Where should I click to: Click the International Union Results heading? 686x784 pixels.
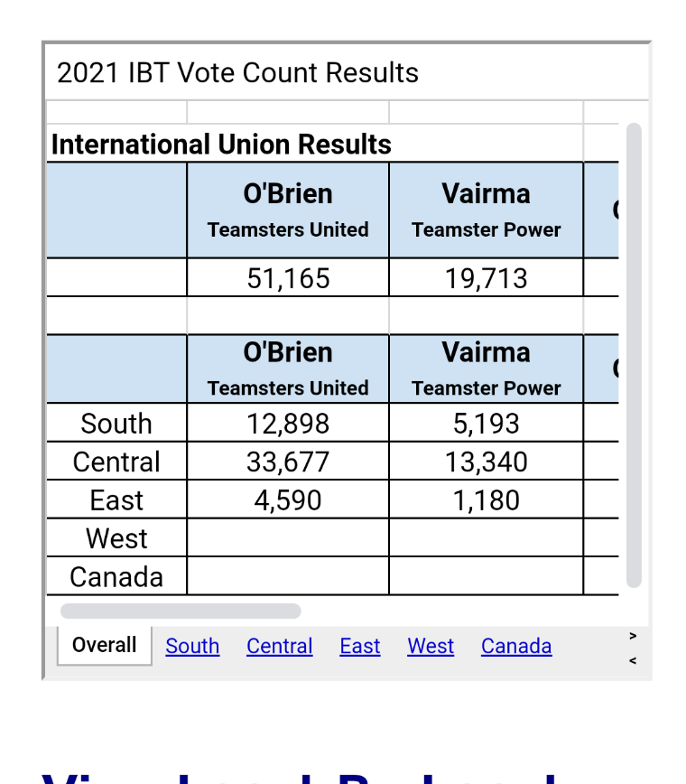221,144
